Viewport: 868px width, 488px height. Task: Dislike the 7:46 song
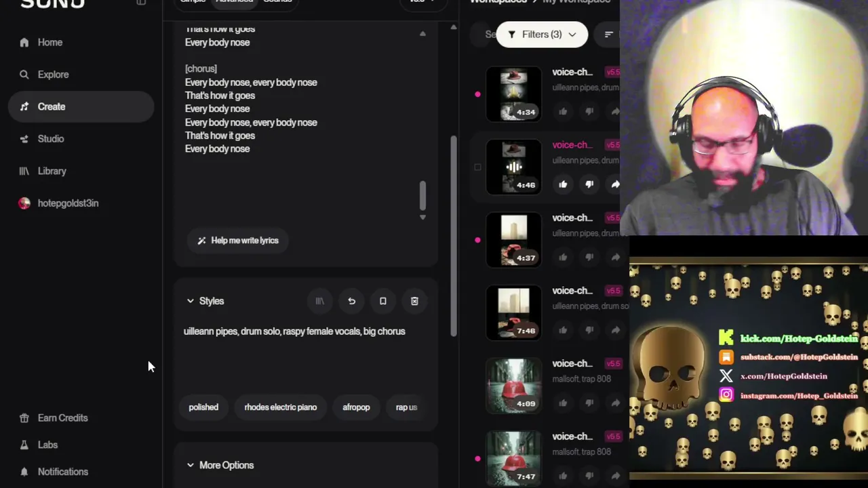589,329
